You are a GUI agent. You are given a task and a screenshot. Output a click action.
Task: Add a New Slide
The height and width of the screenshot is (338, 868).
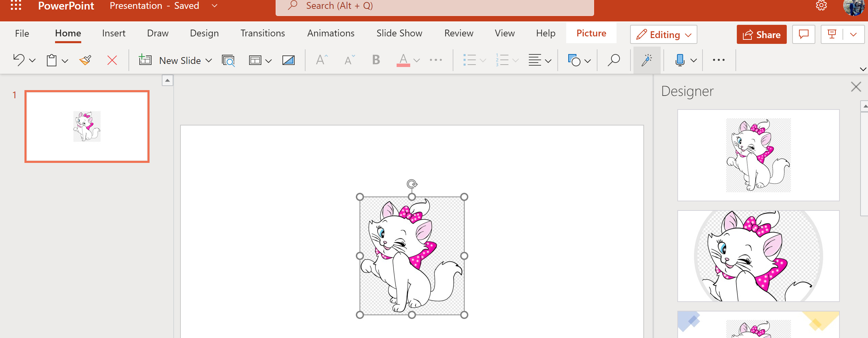170,60
